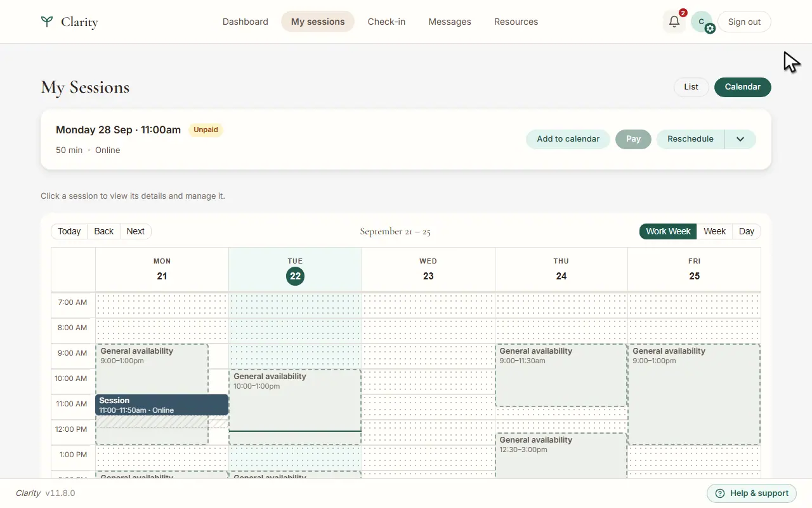Click the MON 21 column header
The image size is (812, 508).
[162, 269]
